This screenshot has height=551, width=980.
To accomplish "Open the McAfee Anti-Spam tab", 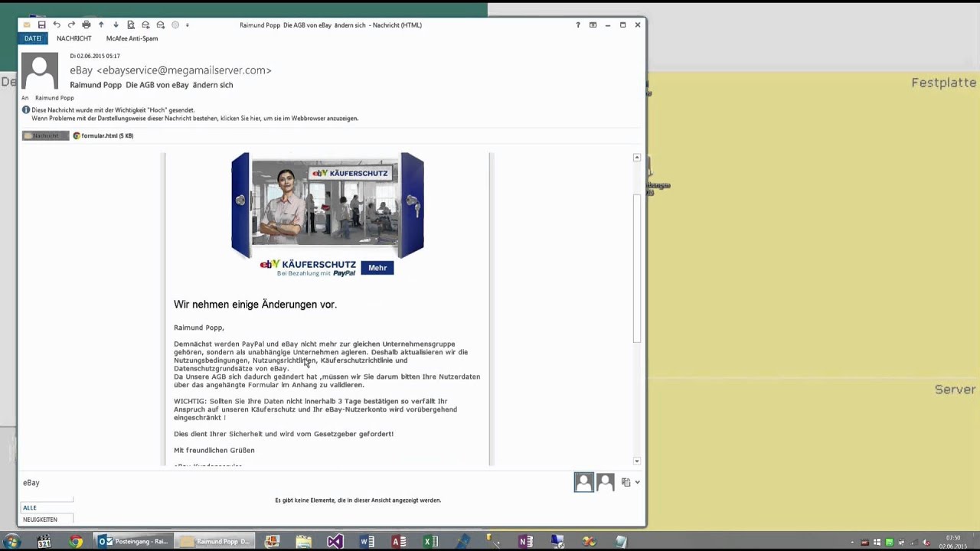I will [x=132, y=38].
